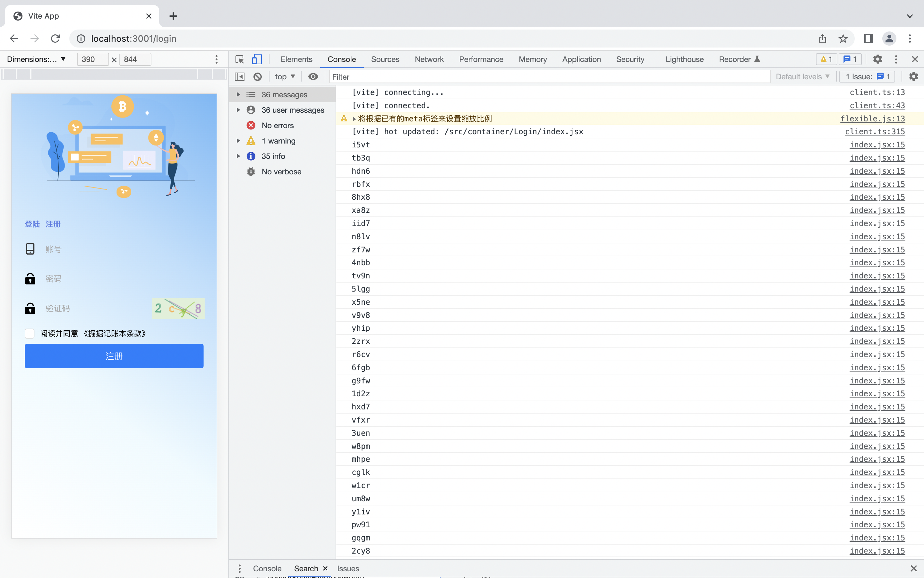Open device toolbar more options menu
Image resolution: width=924 pixels, height=578 pixels.
click(x=217, y=59)
